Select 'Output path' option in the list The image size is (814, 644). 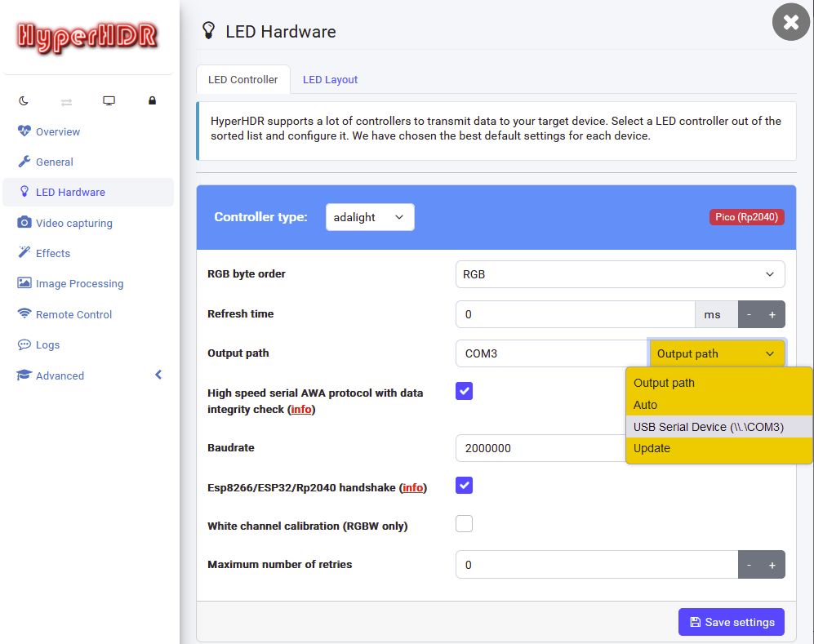[719, 383]
